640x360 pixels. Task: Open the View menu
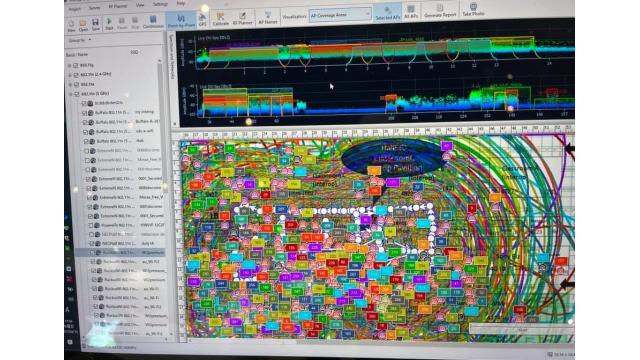pos(140,5)
